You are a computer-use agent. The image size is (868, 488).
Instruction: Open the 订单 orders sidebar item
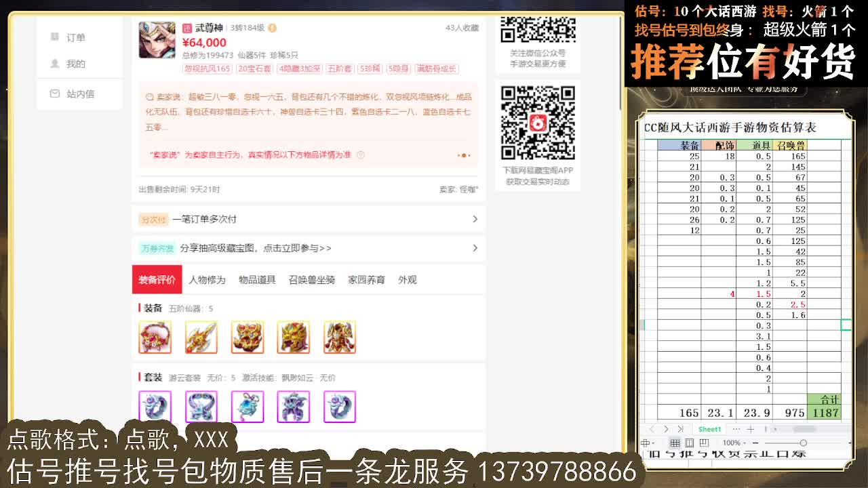point(68,37)
